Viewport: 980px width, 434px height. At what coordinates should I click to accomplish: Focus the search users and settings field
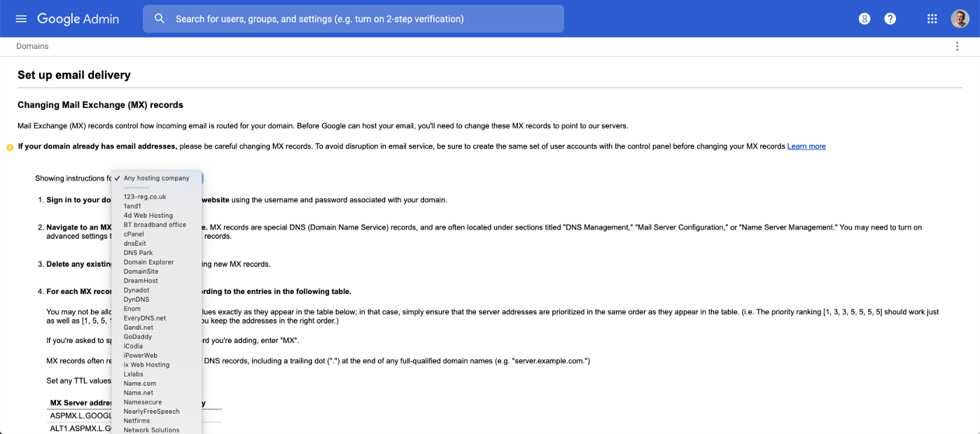click(353, 19)
